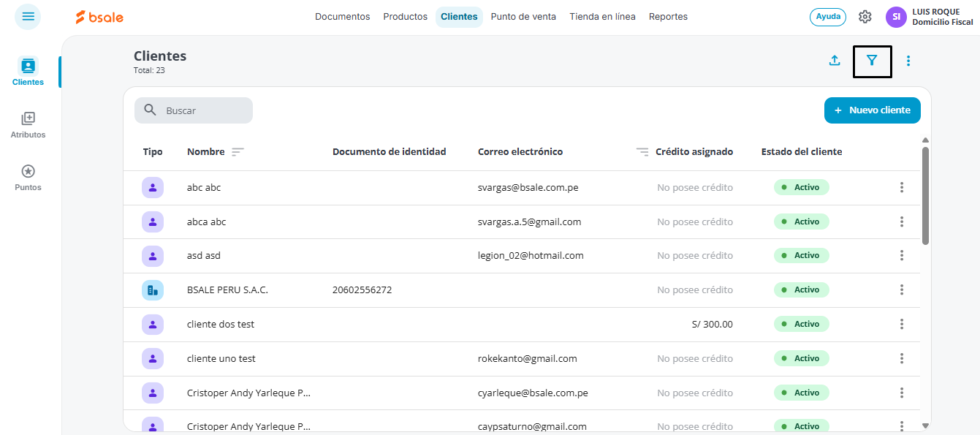980x435 pixels.
Task: Open page options next to filter
Action: [x=908, y=61]
